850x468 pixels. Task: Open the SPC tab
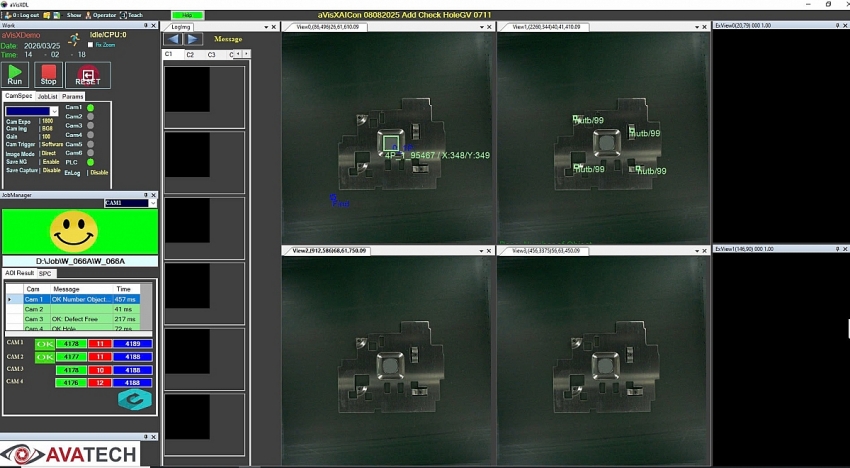pyautogui.click(x=45, y=273)
